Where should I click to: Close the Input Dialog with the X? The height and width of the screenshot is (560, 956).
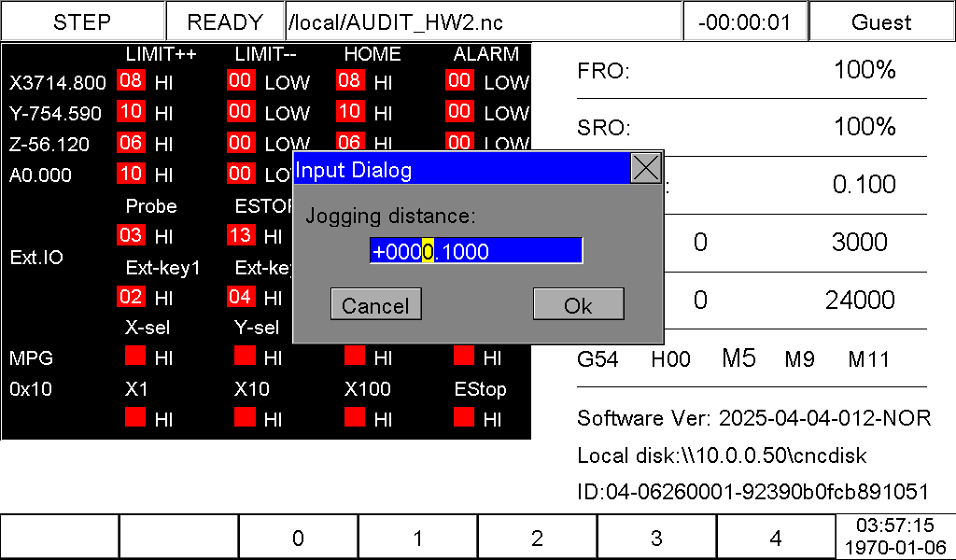[x=646, y=168]
